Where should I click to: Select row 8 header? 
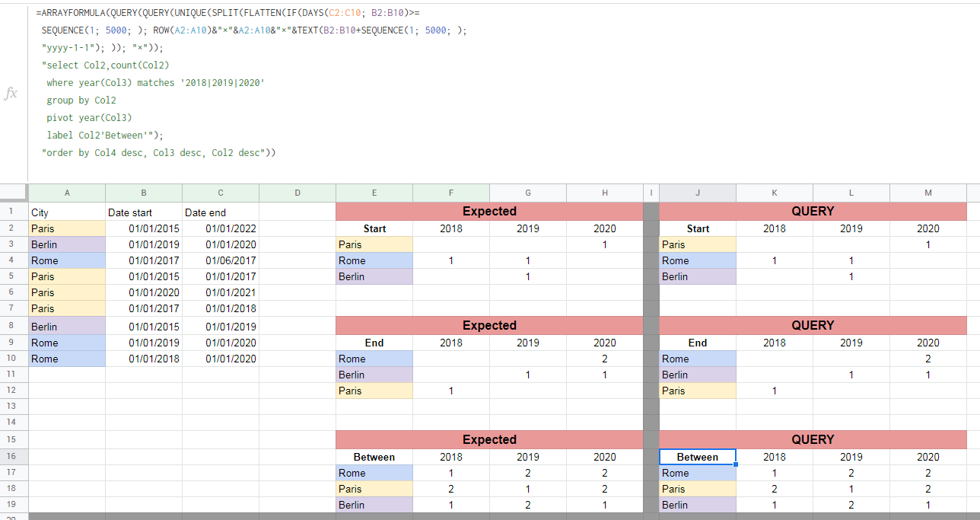point(14,326)
